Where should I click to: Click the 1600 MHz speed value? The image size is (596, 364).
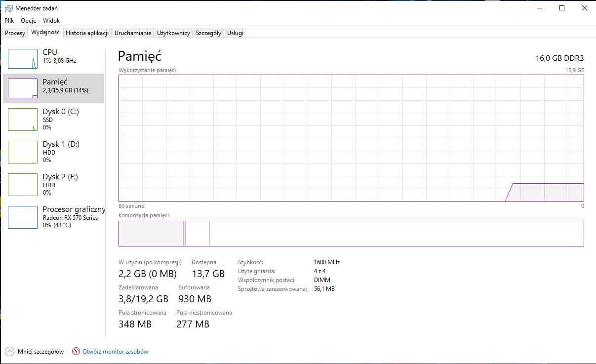327,262
